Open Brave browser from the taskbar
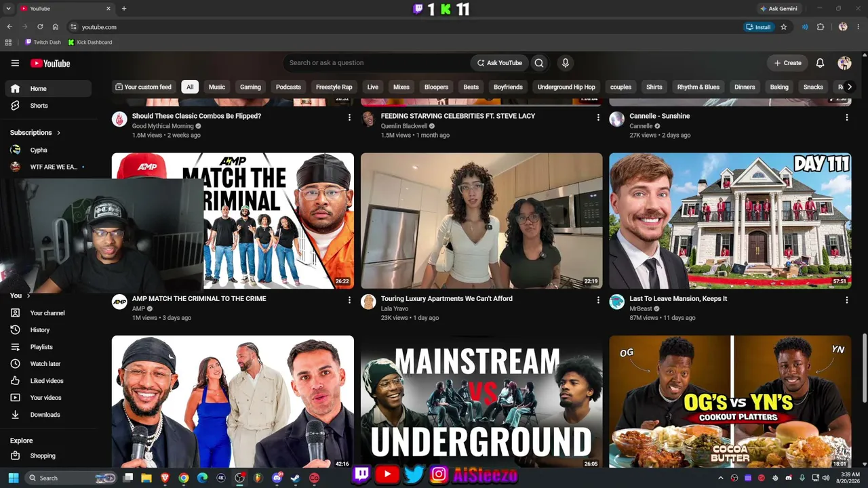 pos(165,478)
